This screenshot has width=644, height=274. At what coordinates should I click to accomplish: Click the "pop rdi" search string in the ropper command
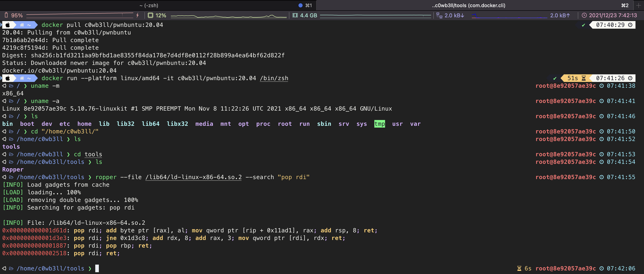294,177
